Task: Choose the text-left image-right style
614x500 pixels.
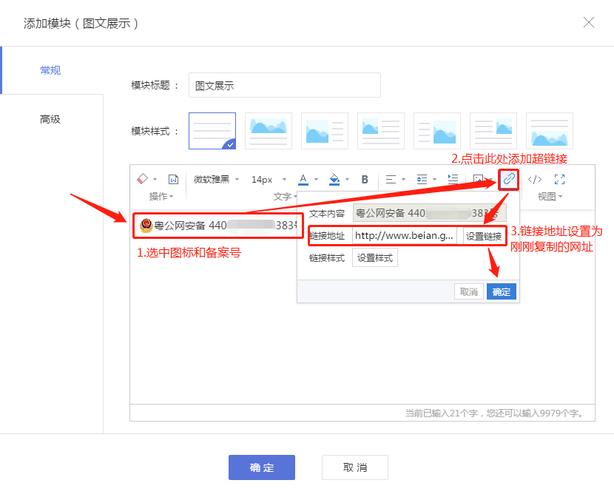Action: point(437,131)
